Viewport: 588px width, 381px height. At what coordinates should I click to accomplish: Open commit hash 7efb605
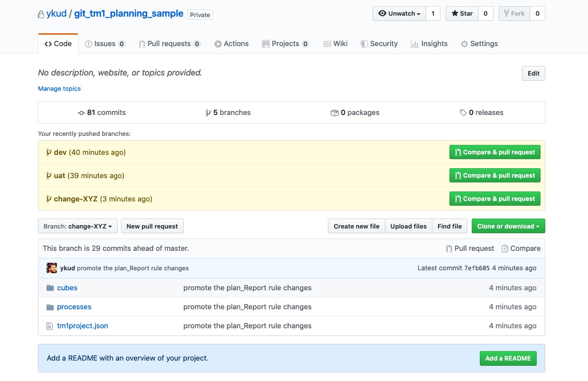point(476,268)
